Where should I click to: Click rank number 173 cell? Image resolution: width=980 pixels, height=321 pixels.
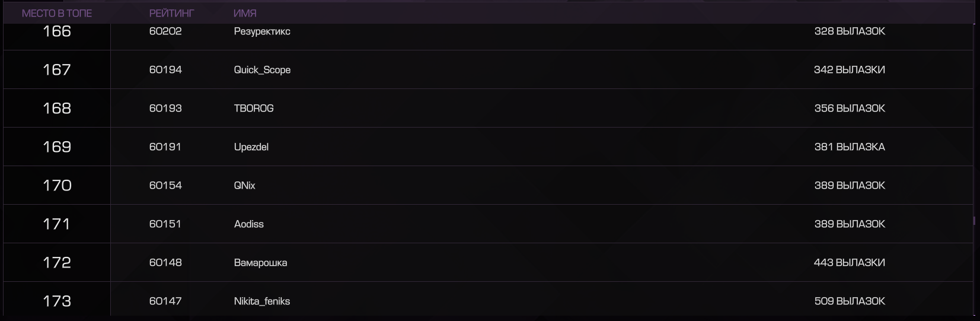tap(57, 300)
